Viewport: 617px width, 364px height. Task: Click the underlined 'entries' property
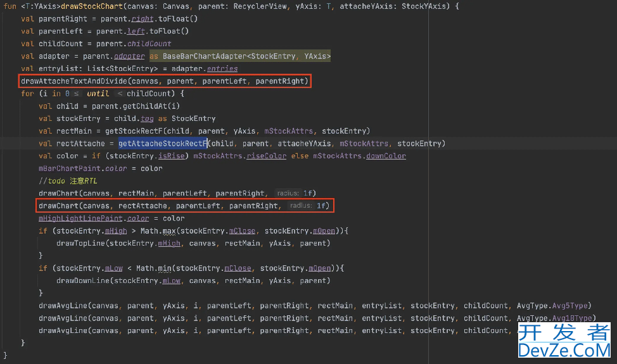(222, 69)
